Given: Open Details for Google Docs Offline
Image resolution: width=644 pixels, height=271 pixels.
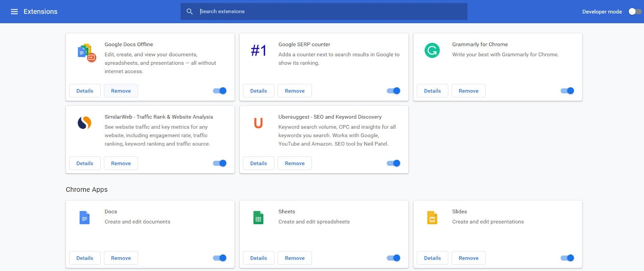Looking at the screenshot, I should (x=85, y=91).
